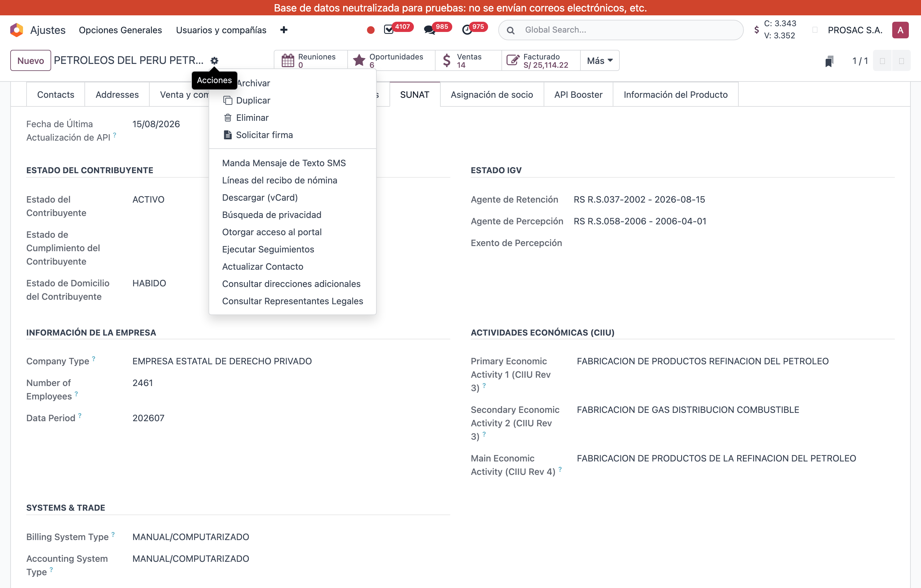This screenshot has width=921, height=588.
Task: Click help mark beside Company Type
Action: tap(94, 358)
